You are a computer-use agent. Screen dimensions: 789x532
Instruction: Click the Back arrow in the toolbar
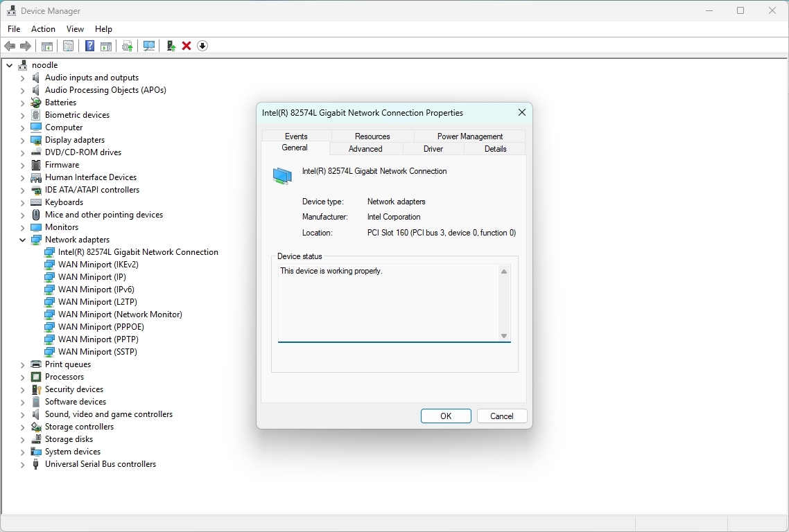[10, 46]
